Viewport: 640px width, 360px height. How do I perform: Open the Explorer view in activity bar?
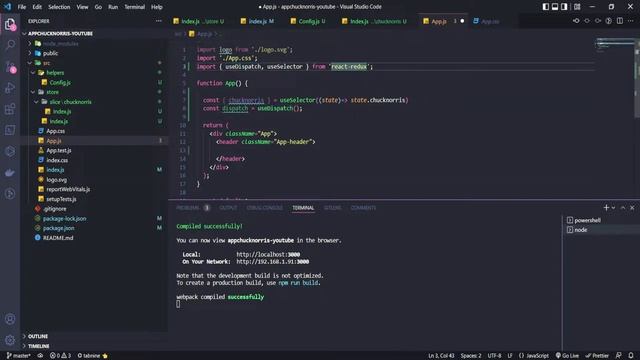click(x=10, y=24)
